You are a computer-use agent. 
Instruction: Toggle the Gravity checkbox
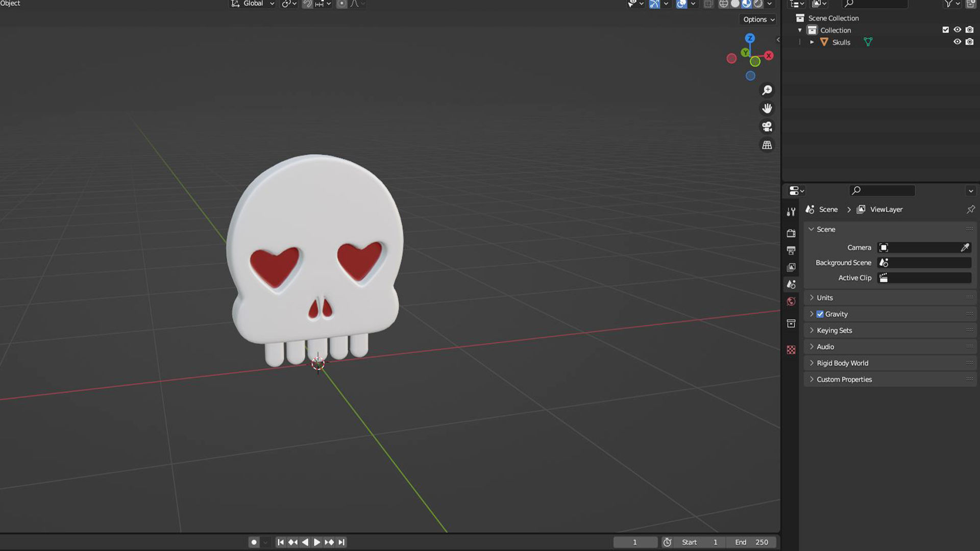[x=820, y=314]
